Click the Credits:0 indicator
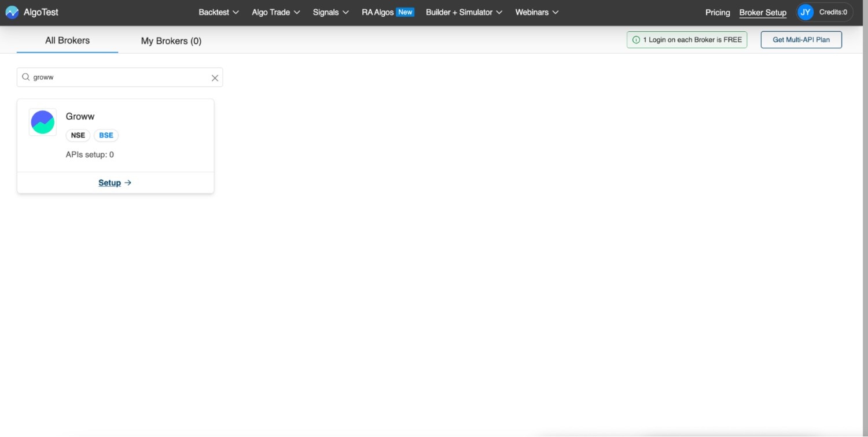Viewport: 868px width, 437px height. click(833, 12)
